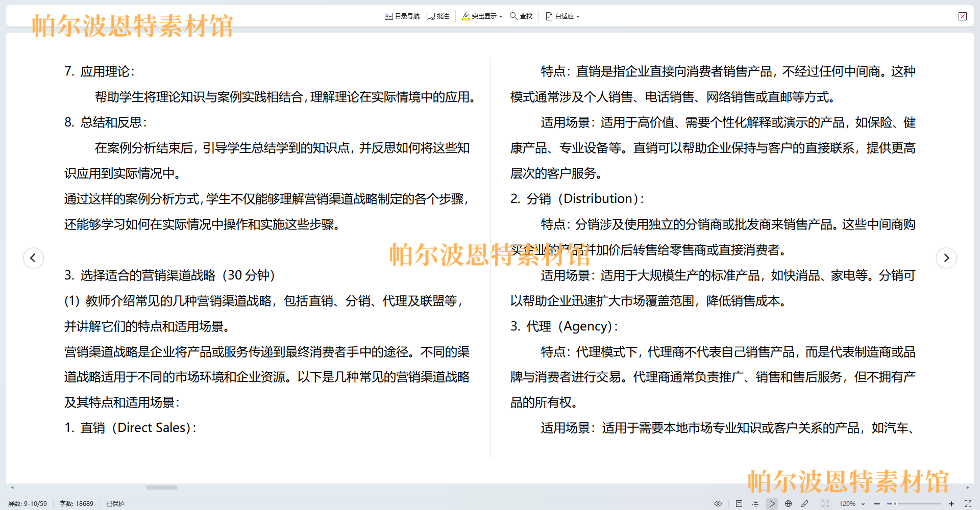The width and height of the screenshot is (980, 510).
Task: Open the 自适应 fit dropdown
Action: pos(562,16)
